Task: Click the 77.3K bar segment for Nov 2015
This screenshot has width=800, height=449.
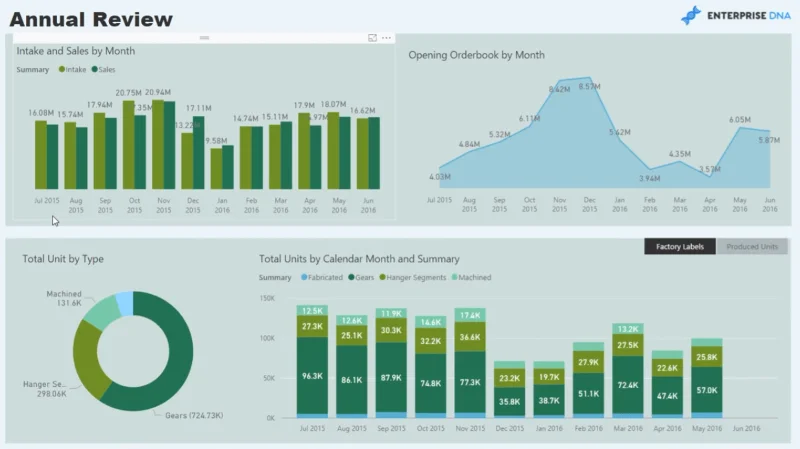Action: pyautogui.click(x=470, y=382)
